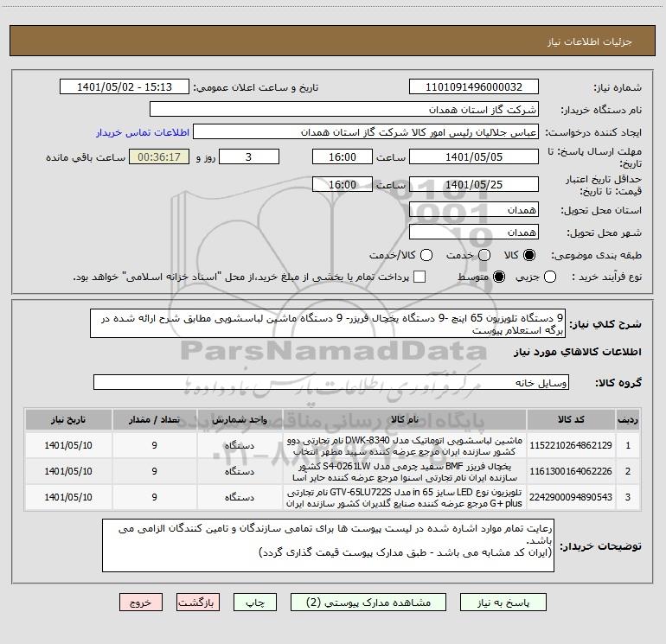
Task: Click the price validity time 16:00 field
Action: pyautogui.click(x=343, y=185)
